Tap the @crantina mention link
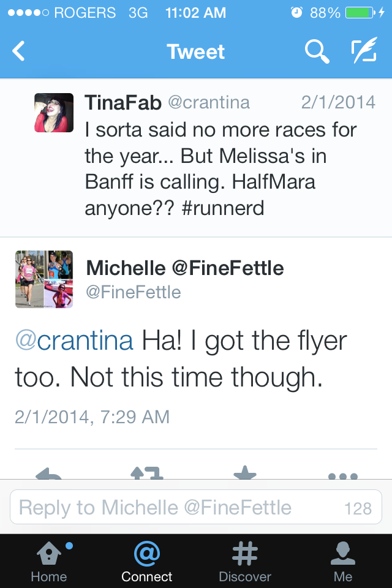Image resolution: width=392 pixels, height=588 pixels. 73,341
